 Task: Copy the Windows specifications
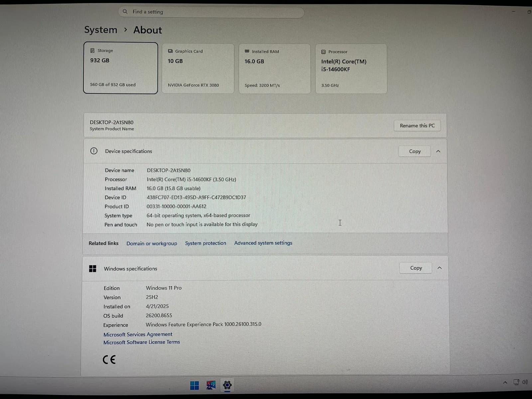click(x=416, y=268)
